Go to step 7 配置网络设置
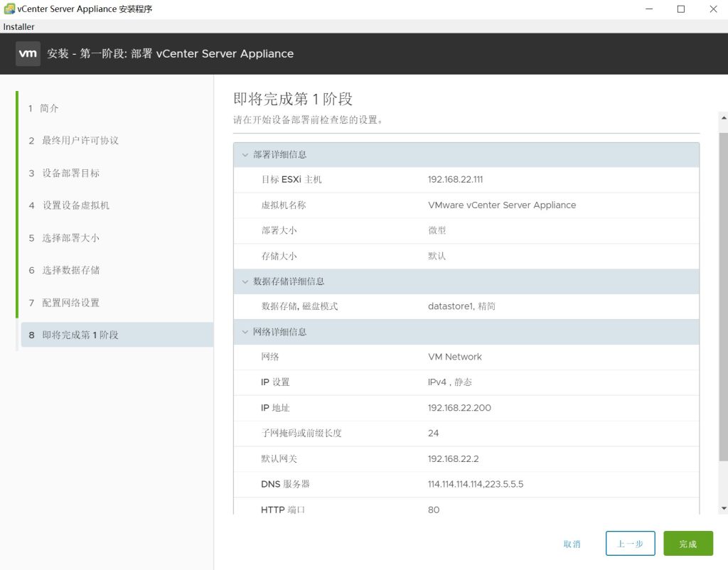The width and height of the screenshot is (728, 570). pyautogui.click(x=64, y=303)
